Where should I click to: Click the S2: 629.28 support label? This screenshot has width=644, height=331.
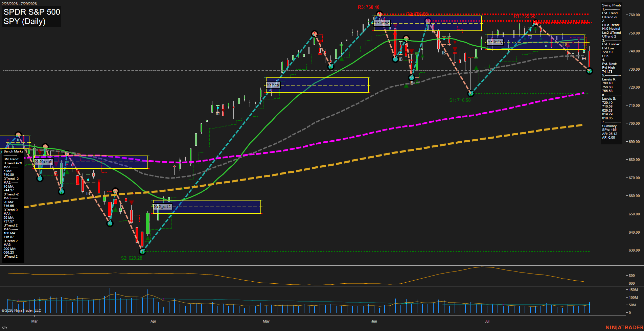(132, 258)
